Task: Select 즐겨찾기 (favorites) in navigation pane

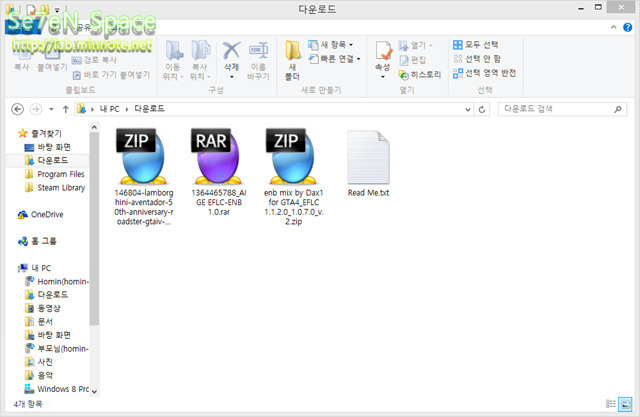Action: tap(40, 133)
